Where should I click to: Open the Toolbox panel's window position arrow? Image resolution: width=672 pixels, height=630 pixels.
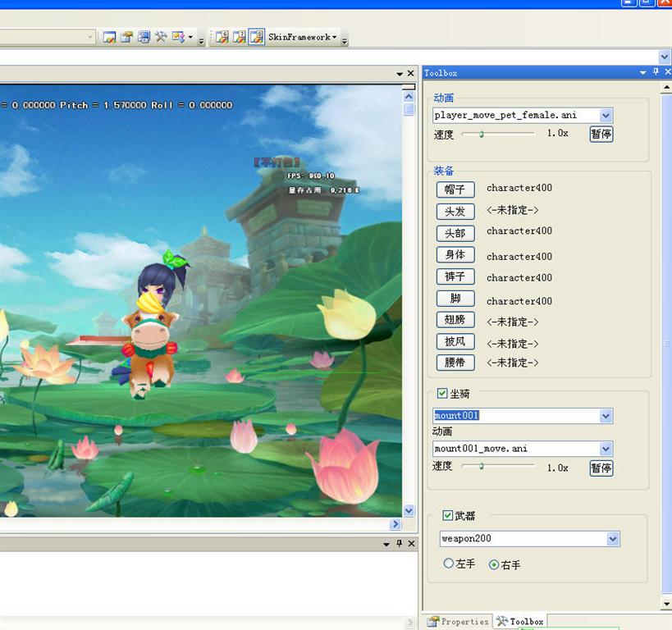click(x=642, y=73)
